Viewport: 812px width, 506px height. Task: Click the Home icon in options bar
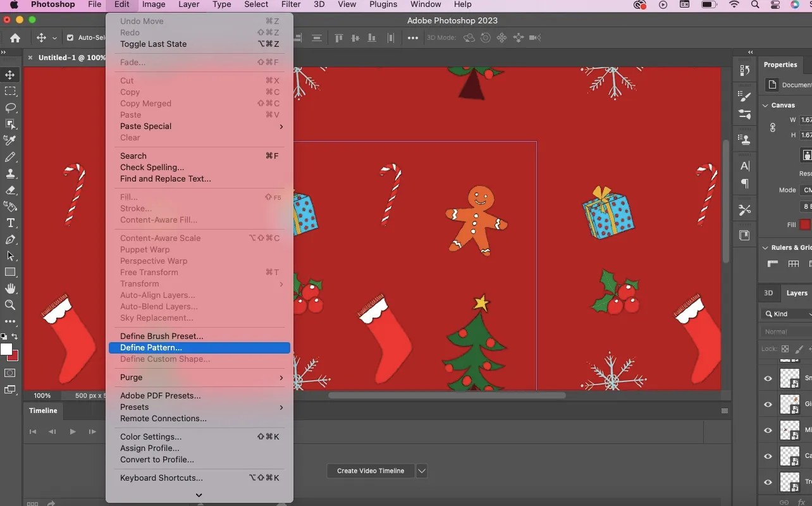[x=15, y=37]
